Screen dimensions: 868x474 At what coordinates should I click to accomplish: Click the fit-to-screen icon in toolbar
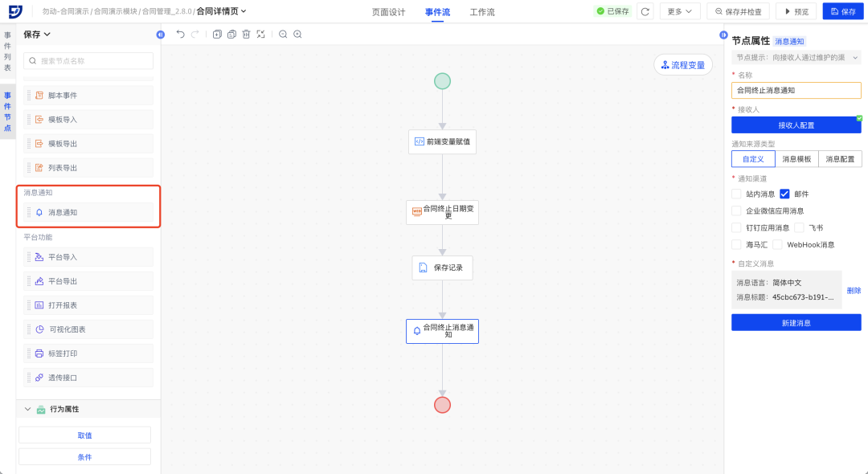[x=260, y=35]
